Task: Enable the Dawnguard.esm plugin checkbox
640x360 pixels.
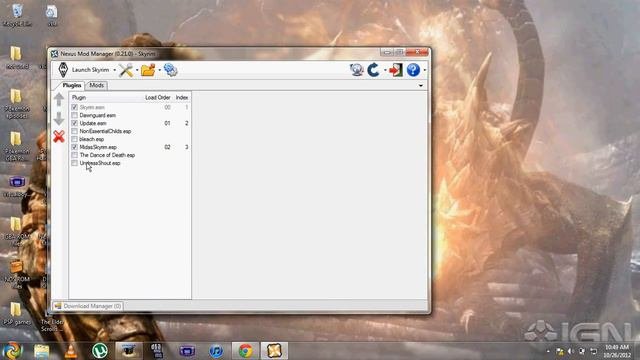Action: (x=74, y=115)
